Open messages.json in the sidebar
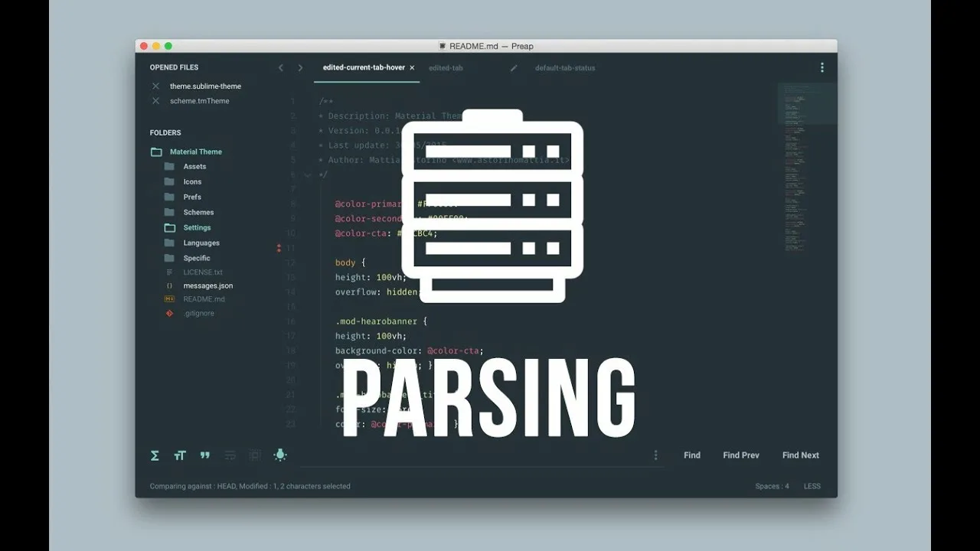Image resolution: width=980 pixels, height=551 pixels. (x=208, y=285)
